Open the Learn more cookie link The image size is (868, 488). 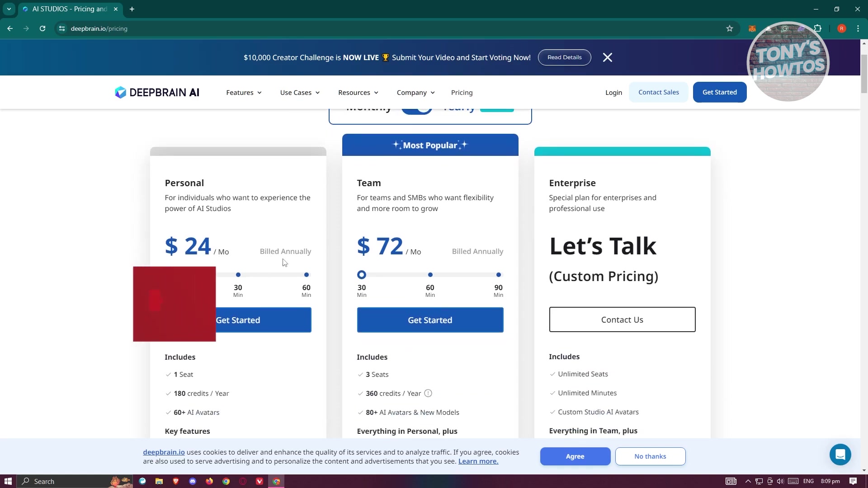[x=478, y=461]
